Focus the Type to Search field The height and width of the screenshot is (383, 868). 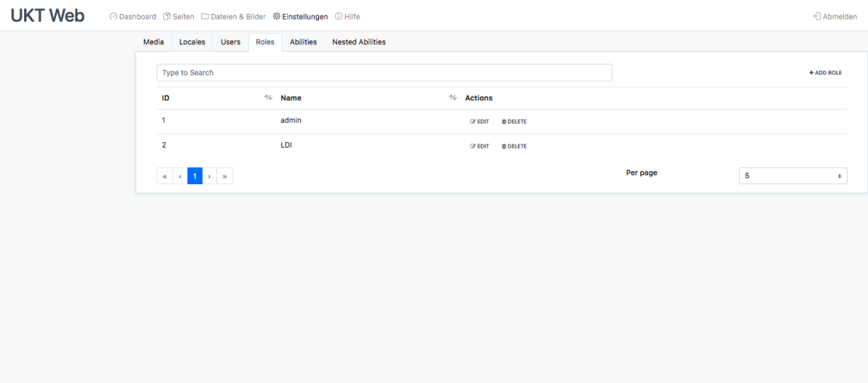tap(384, 72)
